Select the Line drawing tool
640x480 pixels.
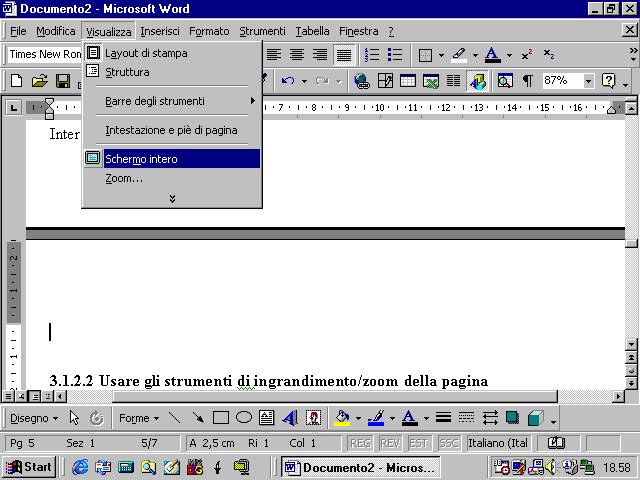click(x=175, y=418)
